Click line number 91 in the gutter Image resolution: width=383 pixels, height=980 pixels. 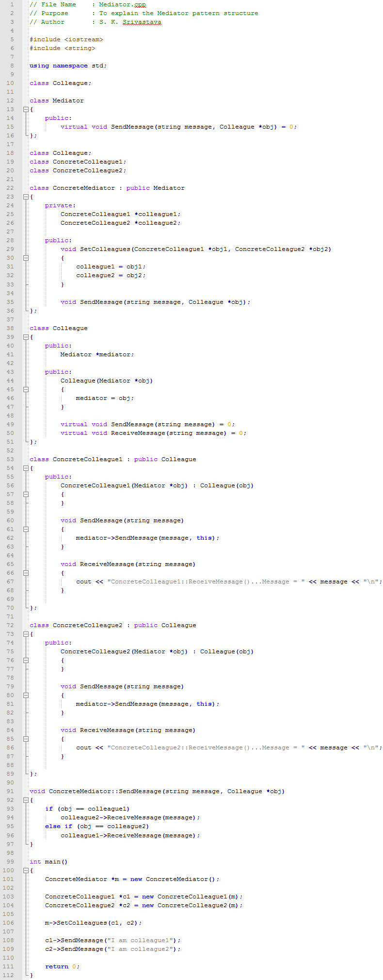(11, 791)
